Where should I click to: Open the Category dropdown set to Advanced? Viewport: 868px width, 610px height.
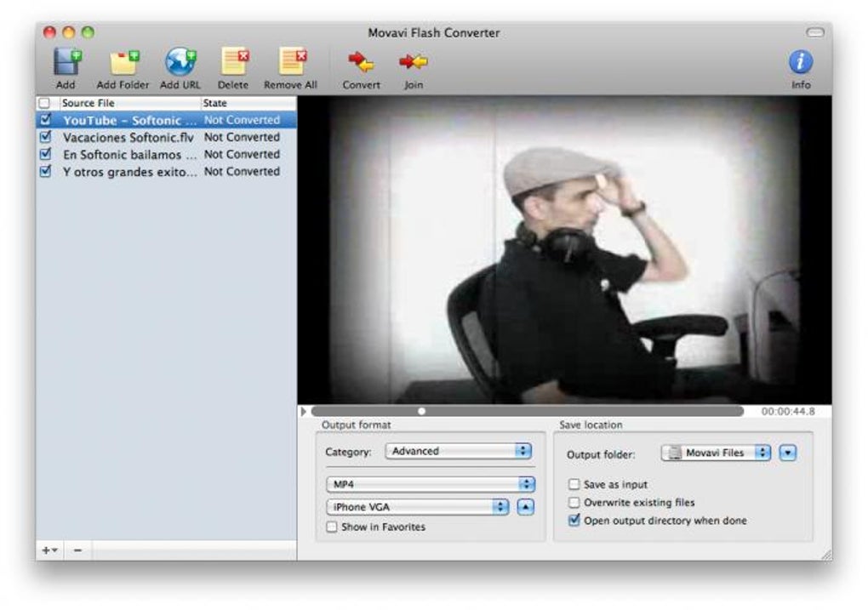pyautogui.click(x=459, y=451)
